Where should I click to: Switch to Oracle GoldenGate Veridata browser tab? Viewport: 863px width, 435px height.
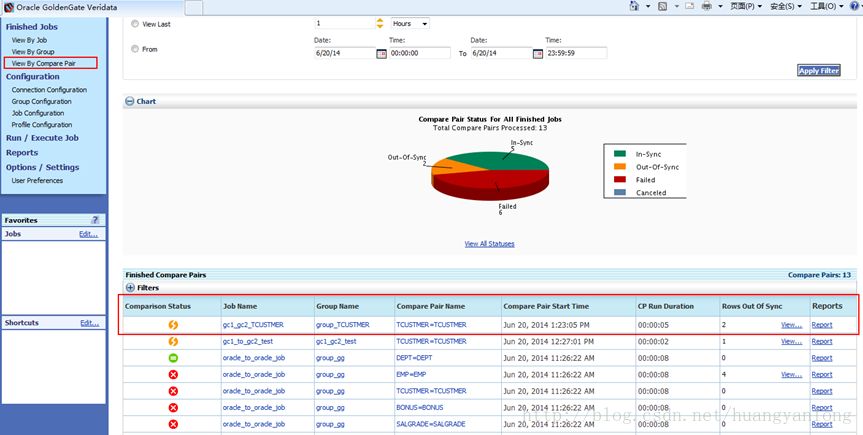[x=91, y=7]
